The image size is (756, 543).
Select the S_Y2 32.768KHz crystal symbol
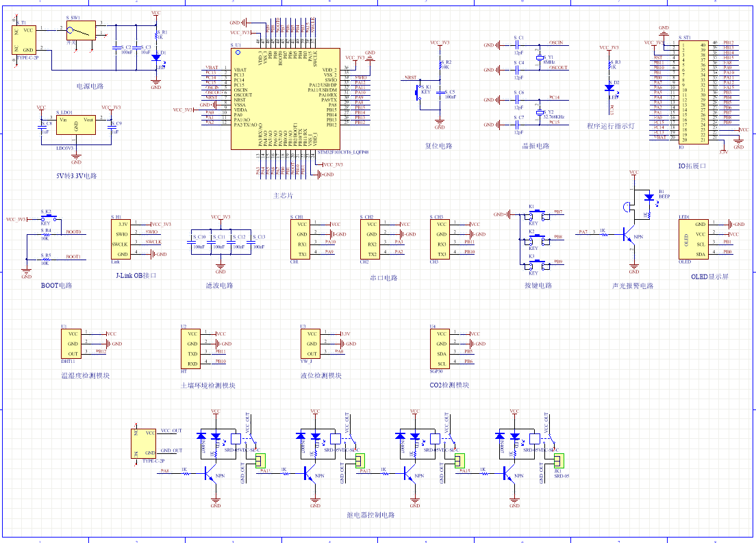point(540,113)
